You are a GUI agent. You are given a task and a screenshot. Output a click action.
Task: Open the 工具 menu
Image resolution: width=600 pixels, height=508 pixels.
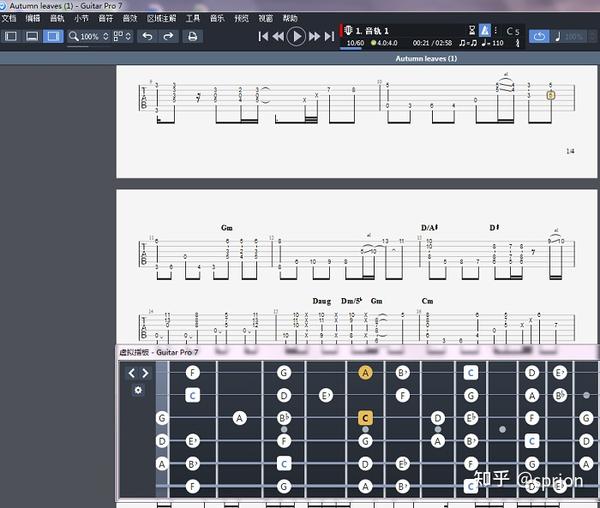click(x=193, y=18)
